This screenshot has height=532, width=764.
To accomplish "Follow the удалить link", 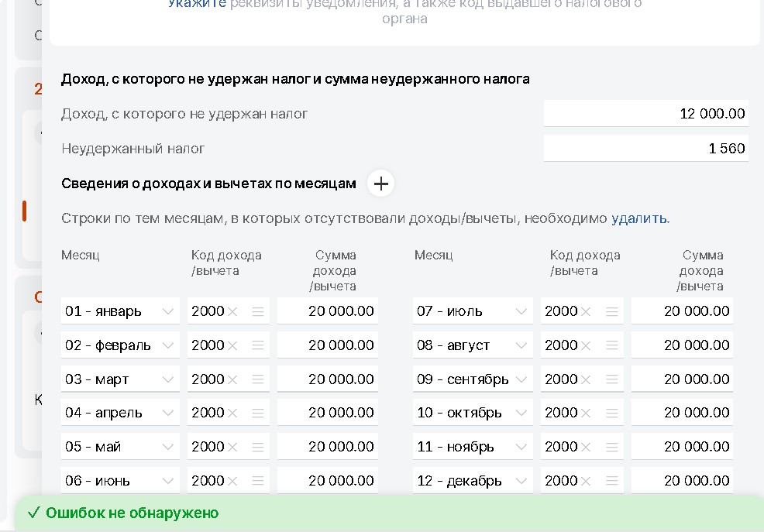I will pyautogui.click(x=638, y=218).
